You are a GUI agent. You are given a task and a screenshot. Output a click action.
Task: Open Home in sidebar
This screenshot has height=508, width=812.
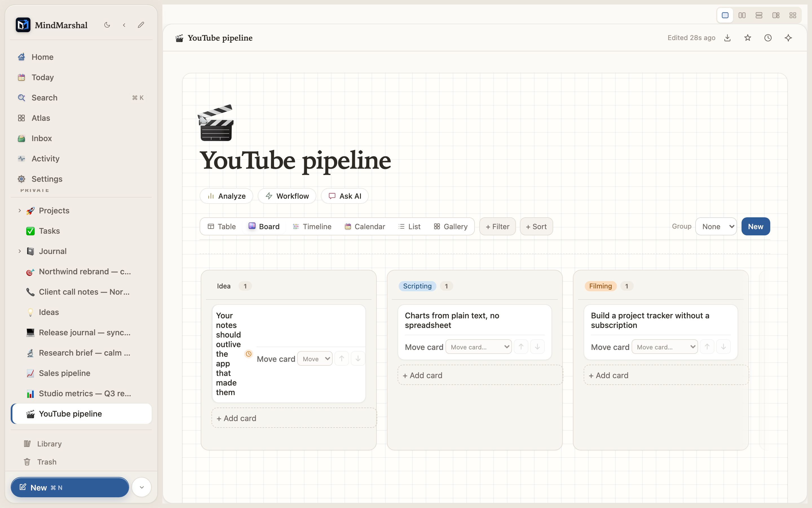[81, 57]
